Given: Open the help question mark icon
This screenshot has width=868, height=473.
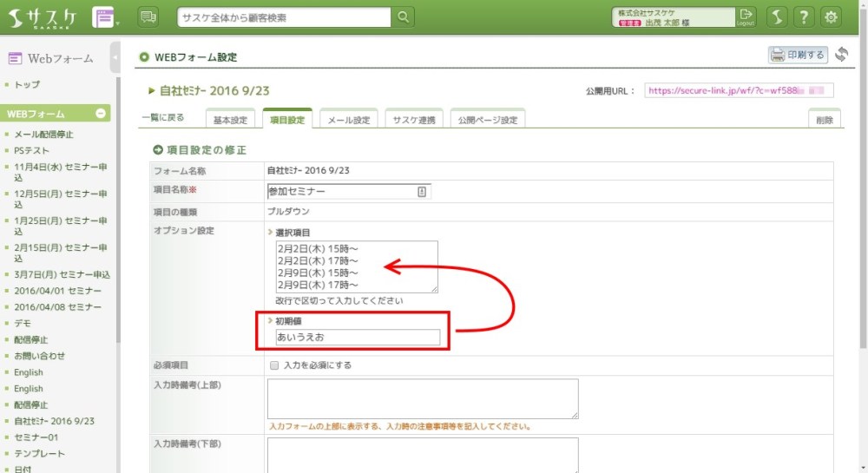Looking at the screenshot, I should point(805,17).
